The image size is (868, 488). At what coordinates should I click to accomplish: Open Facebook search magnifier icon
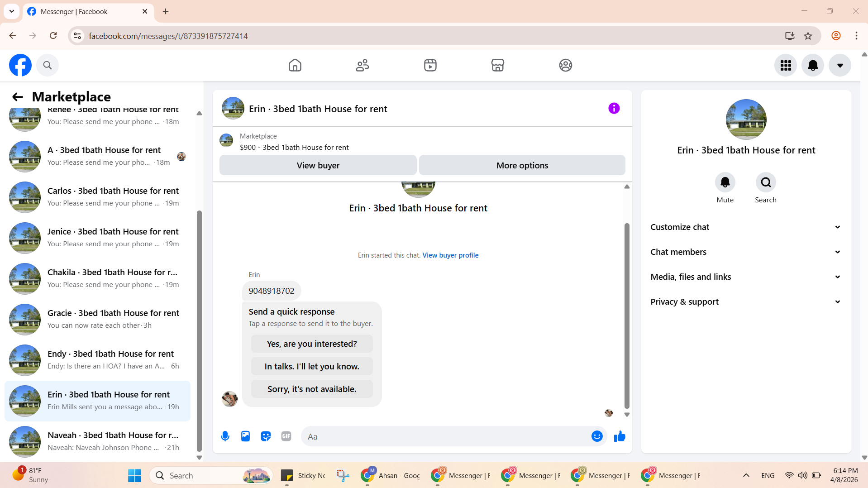[x=48, y=65]
